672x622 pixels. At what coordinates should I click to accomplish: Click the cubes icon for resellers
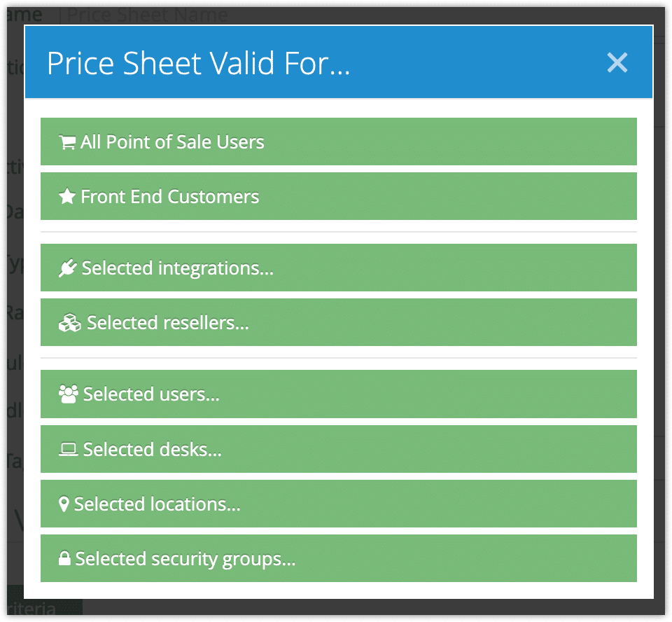pyautogui.click(x=70, y=323)
